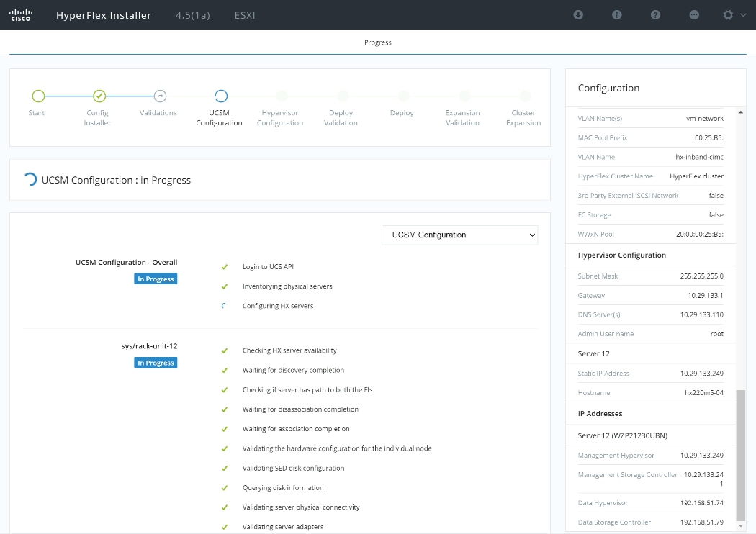Click the Config Installer step checkmark circle
This screenshot has height=534, width=756.
(x=99, y=96)
